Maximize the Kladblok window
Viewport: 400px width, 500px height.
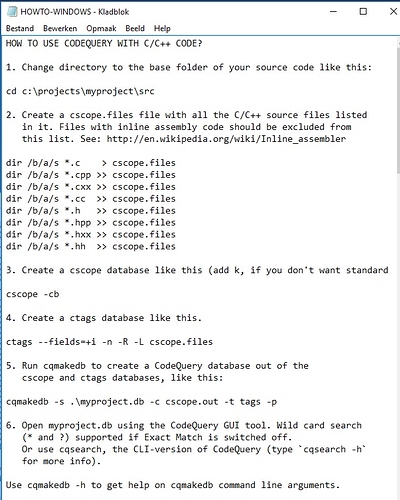click(363, 12)
